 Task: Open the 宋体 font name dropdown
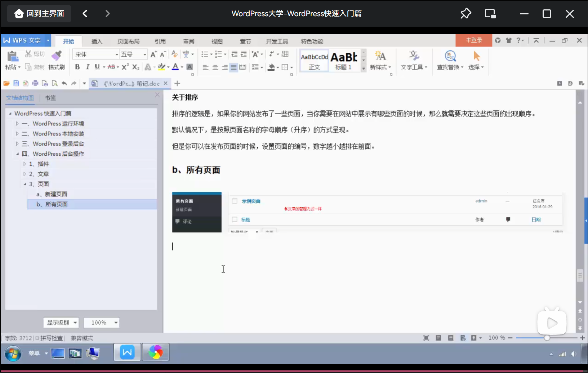pos(117,54)
